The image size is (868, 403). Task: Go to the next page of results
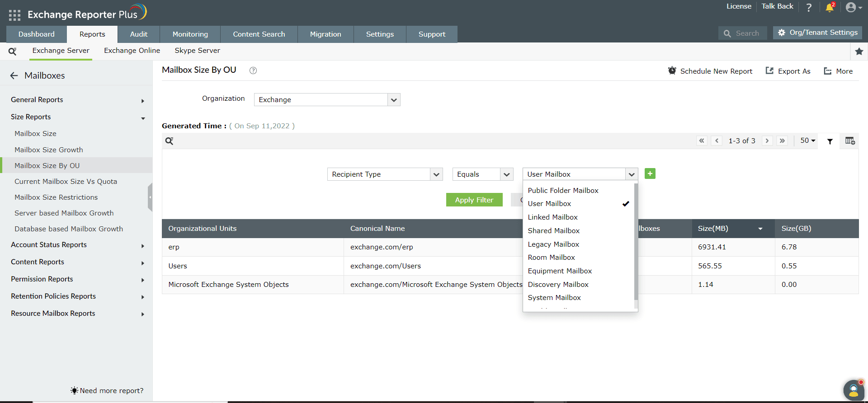pos(767,141)
